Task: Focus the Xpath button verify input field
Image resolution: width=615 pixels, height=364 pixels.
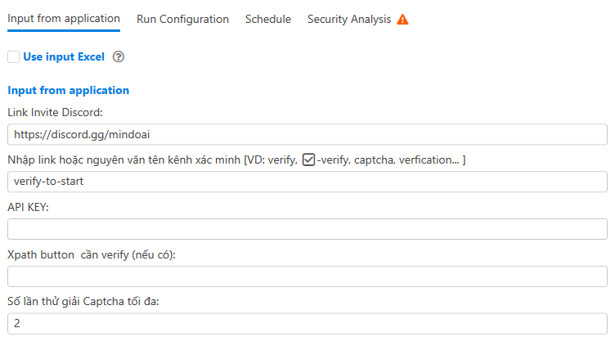Action: coord(307,276)
